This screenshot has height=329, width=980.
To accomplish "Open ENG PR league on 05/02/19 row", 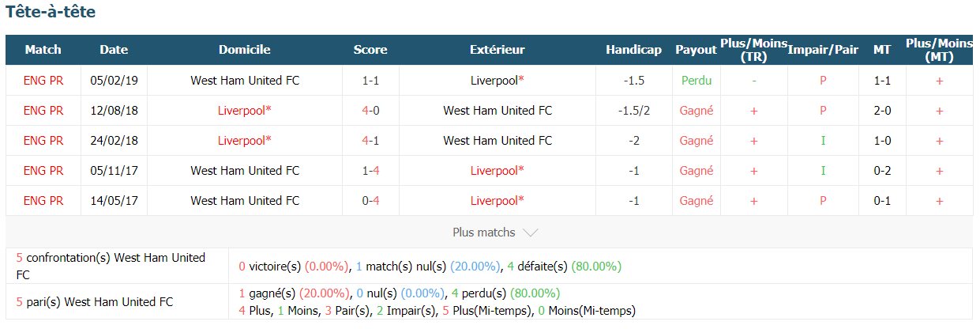I will 43,81.
